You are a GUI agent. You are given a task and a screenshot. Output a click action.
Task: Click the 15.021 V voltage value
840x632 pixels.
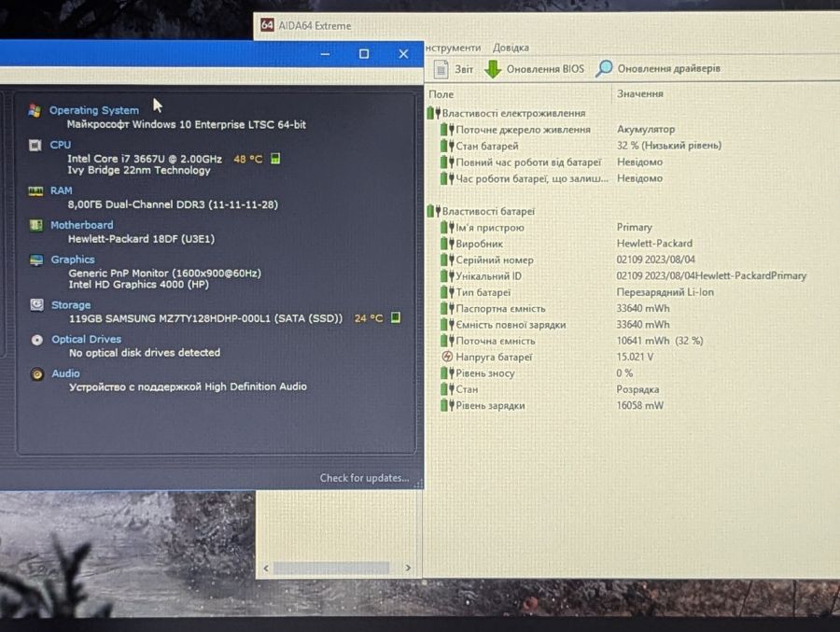pos(635,357)
